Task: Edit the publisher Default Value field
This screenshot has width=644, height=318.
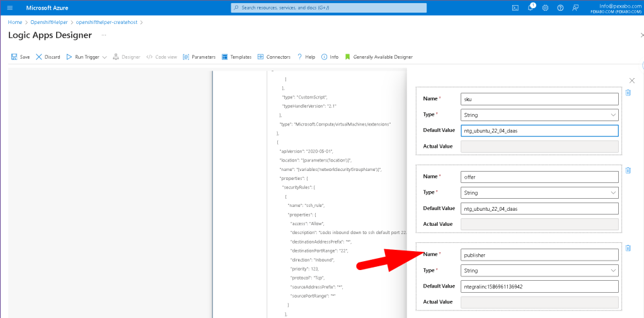Action: 539,286
